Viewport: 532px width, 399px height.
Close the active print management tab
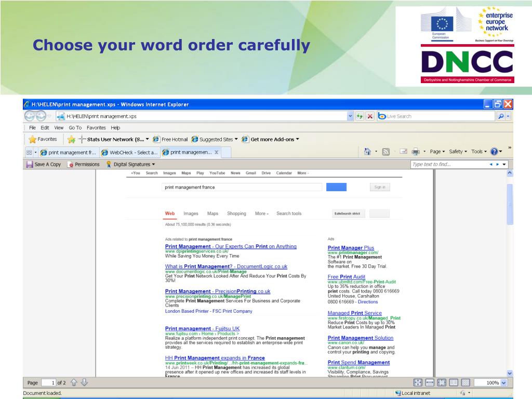point(217,152)
